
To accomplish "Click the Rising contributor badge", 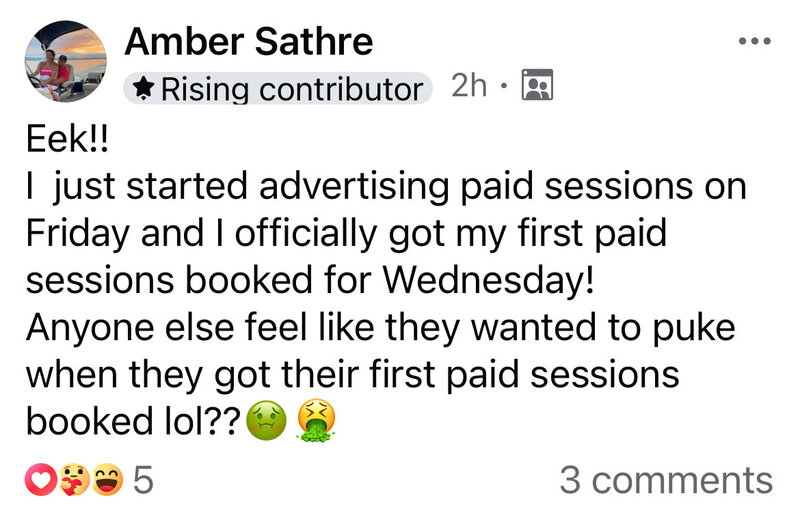I will (x=278, y=88).
